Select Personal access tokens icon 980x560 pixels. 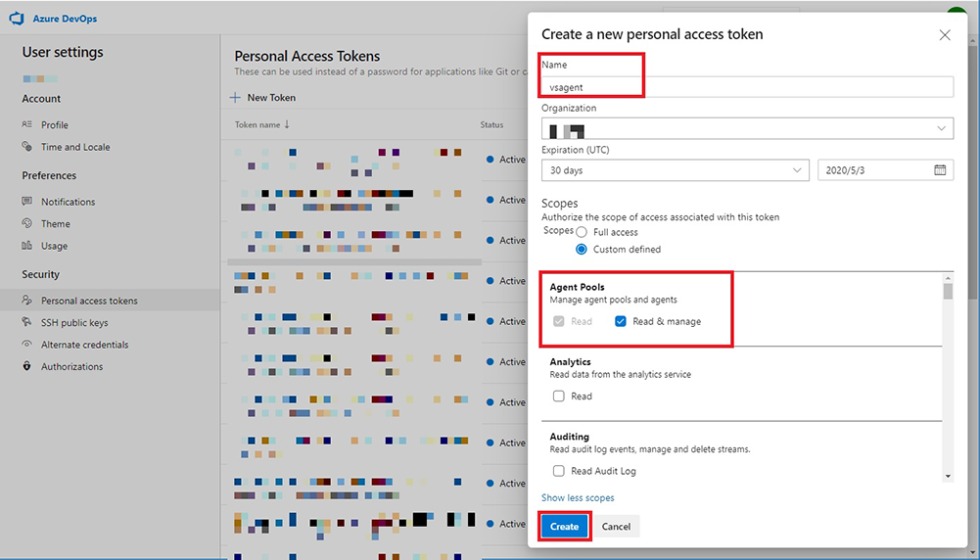tap(26, 300)
